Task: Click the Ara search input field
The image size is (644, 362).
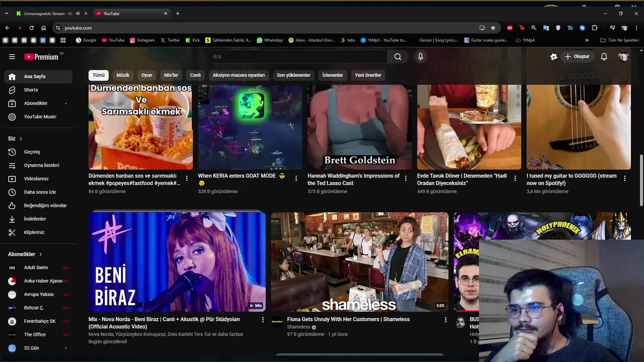Action: (x=297, y=56)
